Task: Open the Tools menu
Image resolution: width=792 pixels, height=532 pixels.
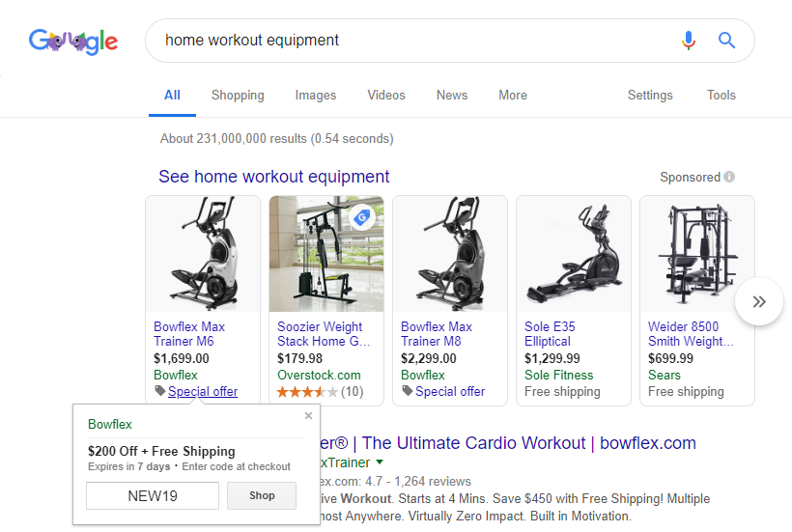Action: click(x=721, y=95)
